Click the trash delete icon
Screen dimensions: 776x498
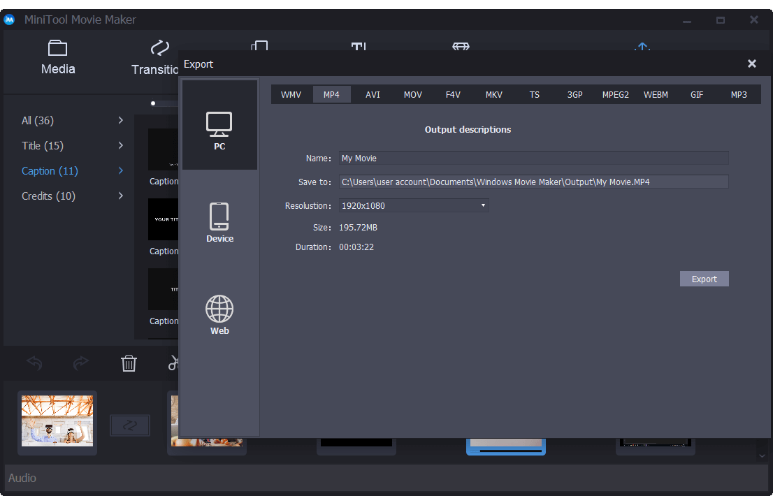click(x=129, y=363)
